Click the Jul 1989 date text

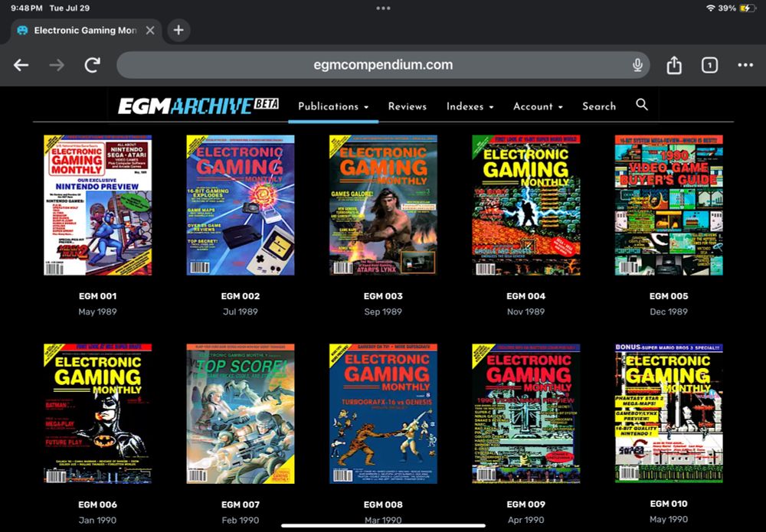[241, 312]
